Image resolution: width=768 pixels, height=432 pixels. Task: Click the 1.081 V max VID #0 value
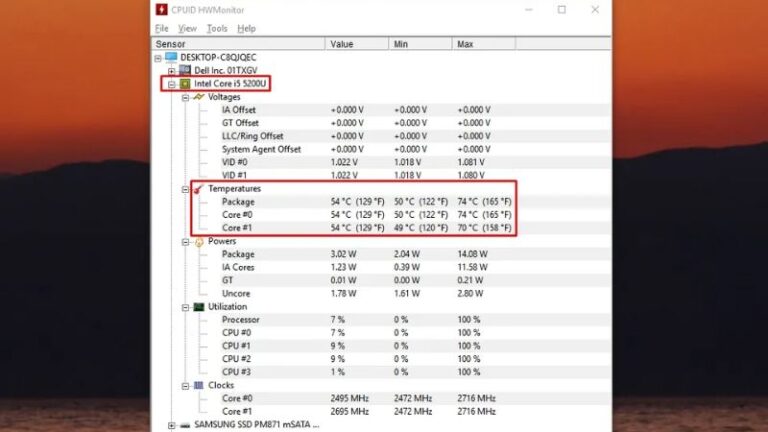471,162
